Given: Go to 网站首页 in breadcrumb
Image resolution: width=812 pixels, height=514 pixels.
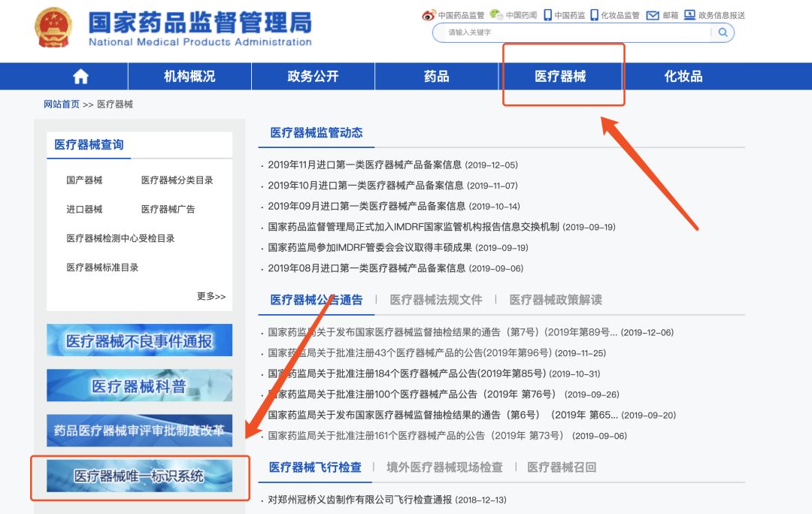Looking at the screenshot, I should (x=61, y=104).
